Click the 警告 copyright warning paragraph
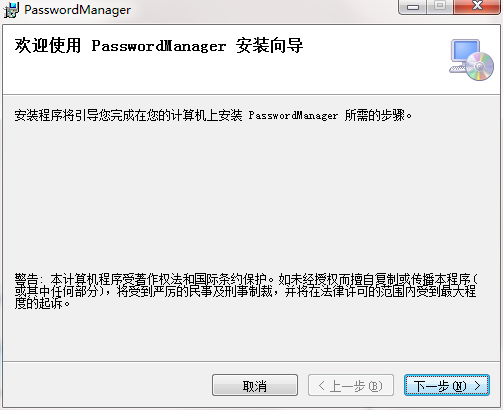This screenshot has height=410, width=503. pos(246,291)
